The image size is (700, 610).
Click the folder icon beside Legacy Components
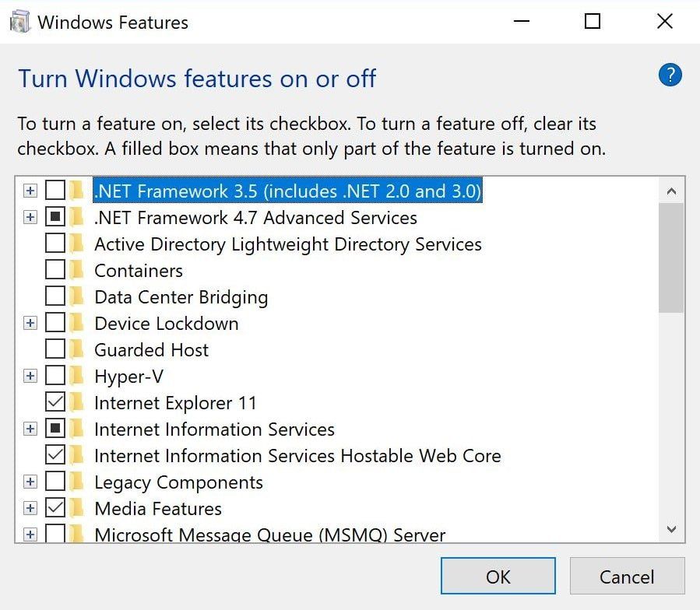pyautogui.click(x=76, y=482)
